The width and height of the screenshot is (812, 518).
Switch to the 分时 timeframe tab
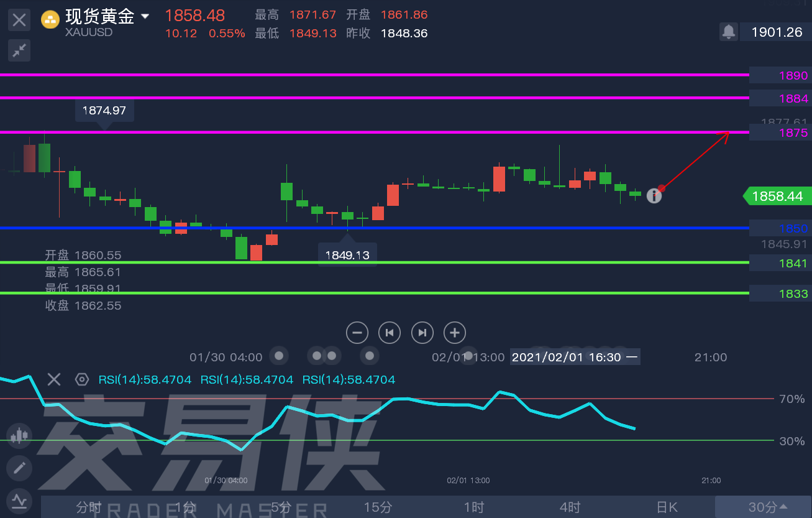(89, 507)
